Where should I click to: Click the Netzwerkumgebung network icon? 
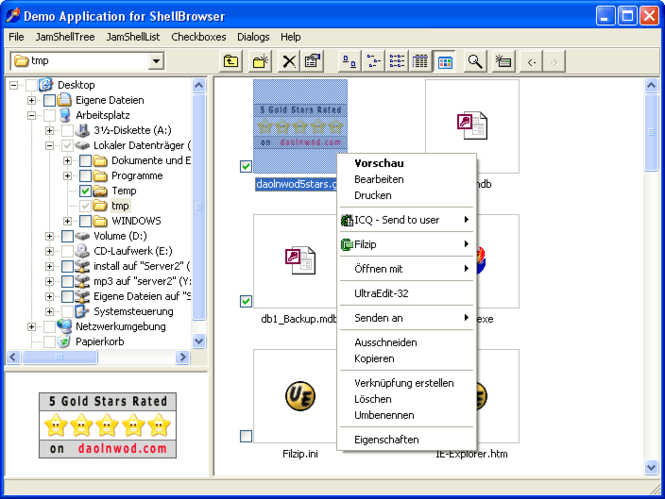point(64,326)
